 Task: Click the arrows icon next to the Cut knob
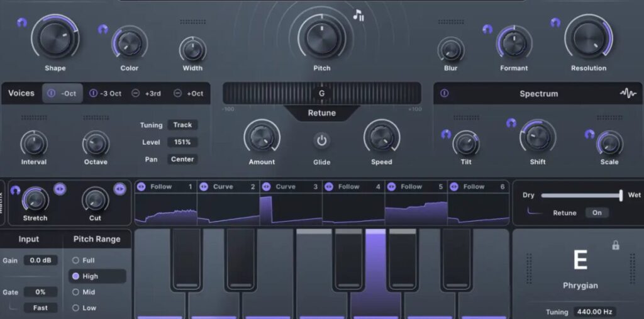(x=119, y=189)
